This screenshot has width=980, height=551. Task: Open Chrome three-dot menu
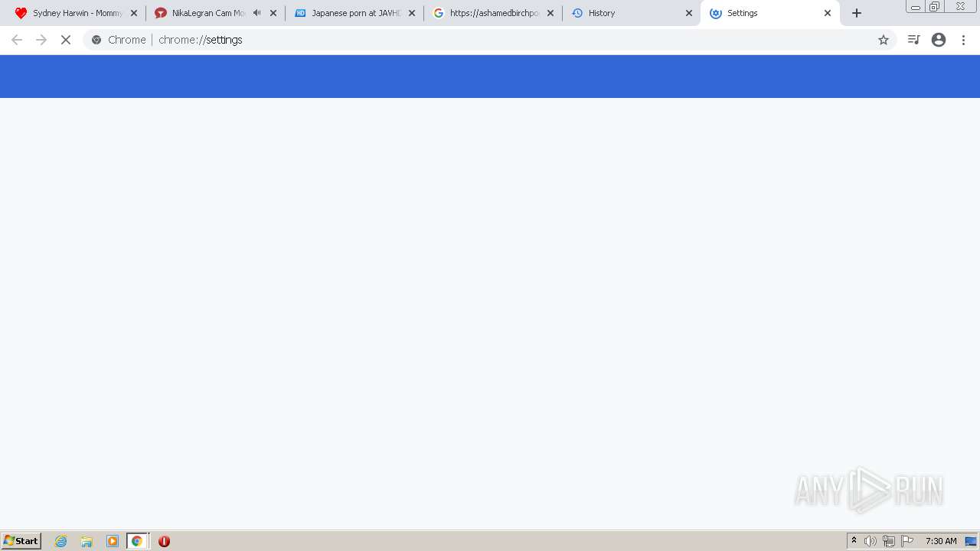[x=963, y=40]
